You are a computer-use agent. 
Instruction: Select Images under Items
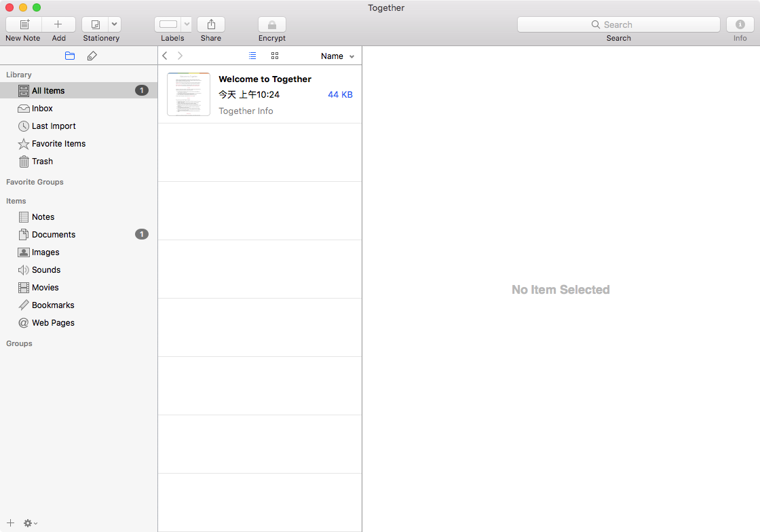[79, 252]
